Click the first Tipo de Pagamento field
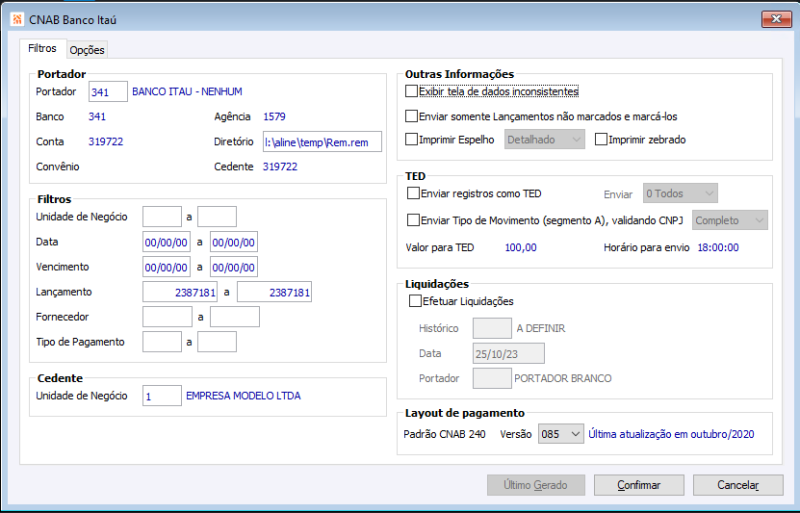 pyautogui.click(x=162, y=342)
